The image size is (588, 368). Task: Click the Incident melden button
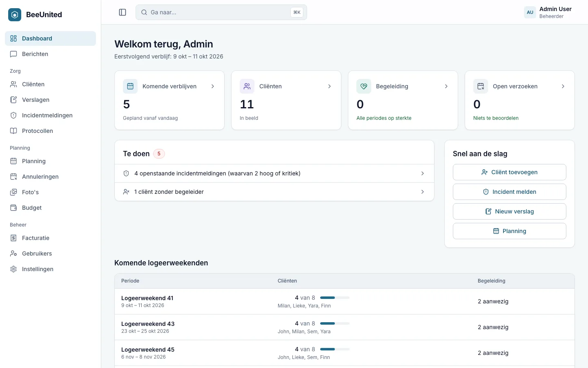pyautogui.click(x=509, y=192)
